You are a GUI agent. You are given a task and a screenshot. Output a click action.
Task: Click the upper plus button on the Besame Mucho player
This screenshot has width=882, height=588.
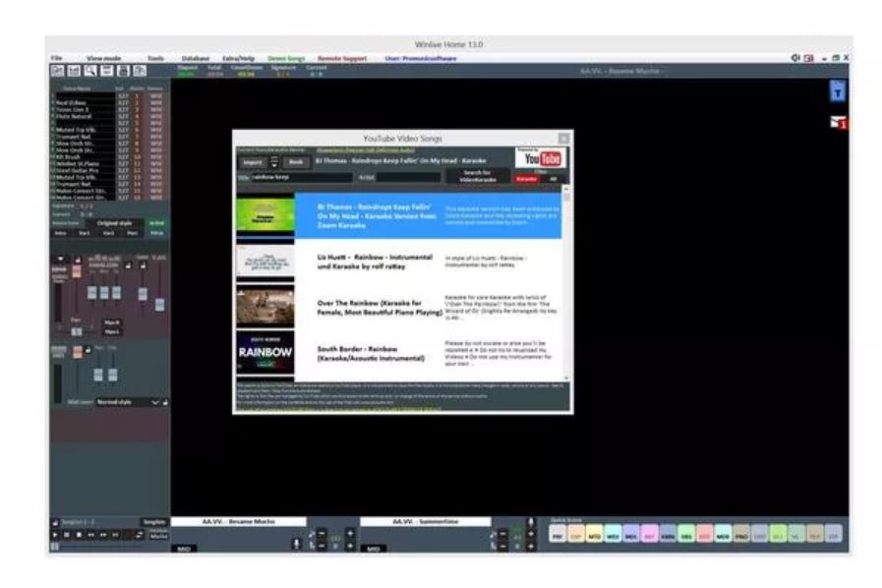[350, 533]
